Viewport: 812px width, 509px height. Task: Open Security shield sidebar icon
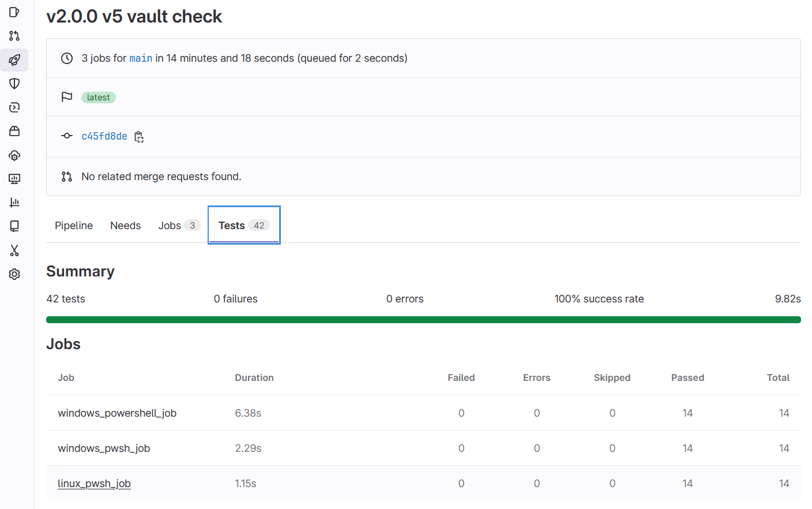pyautogui.click(x=14, y=84)
